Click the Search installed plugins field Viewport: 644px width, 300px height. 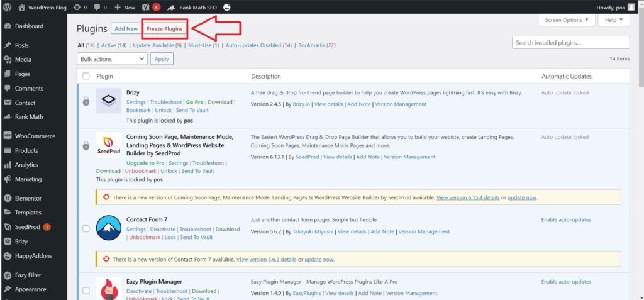(x=571, y=42)
